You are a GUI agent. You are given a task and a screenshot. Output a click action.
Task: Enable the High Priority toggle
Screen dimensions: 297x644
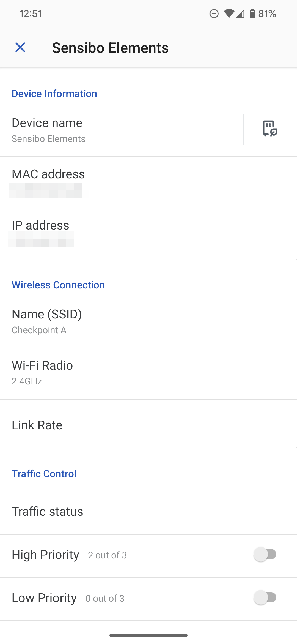click(265, 555)
